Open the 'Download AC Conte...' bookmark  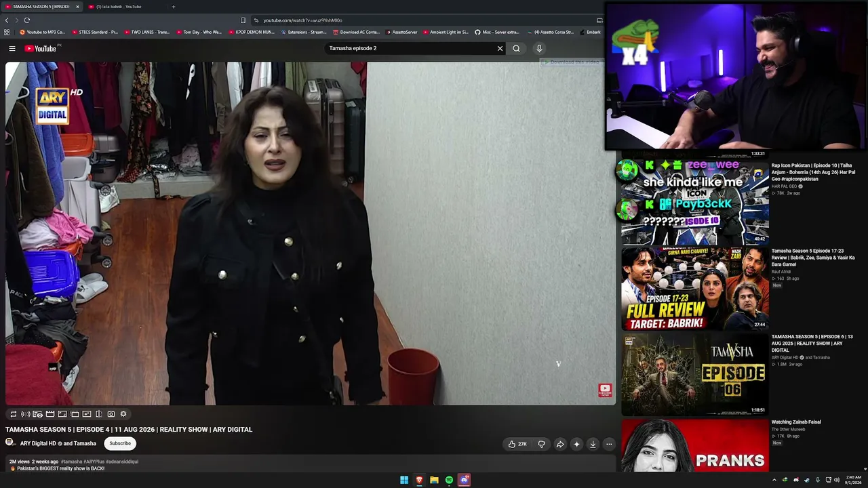355,32
